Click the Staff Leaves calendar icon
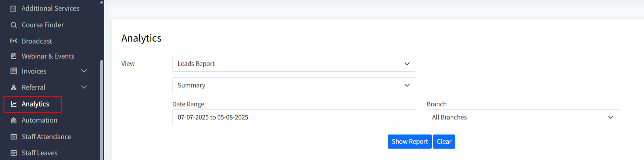This screenshot has width=644, height=160. 14,153
